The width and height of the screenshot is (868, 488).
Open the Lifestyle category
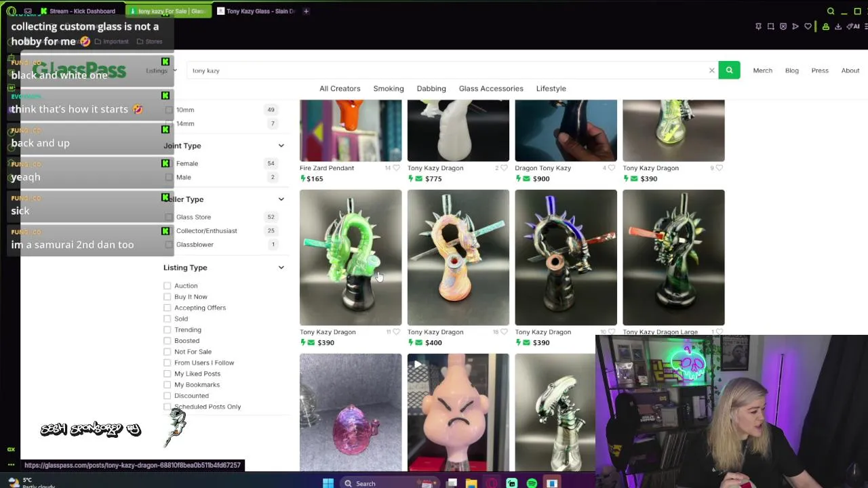551,89
